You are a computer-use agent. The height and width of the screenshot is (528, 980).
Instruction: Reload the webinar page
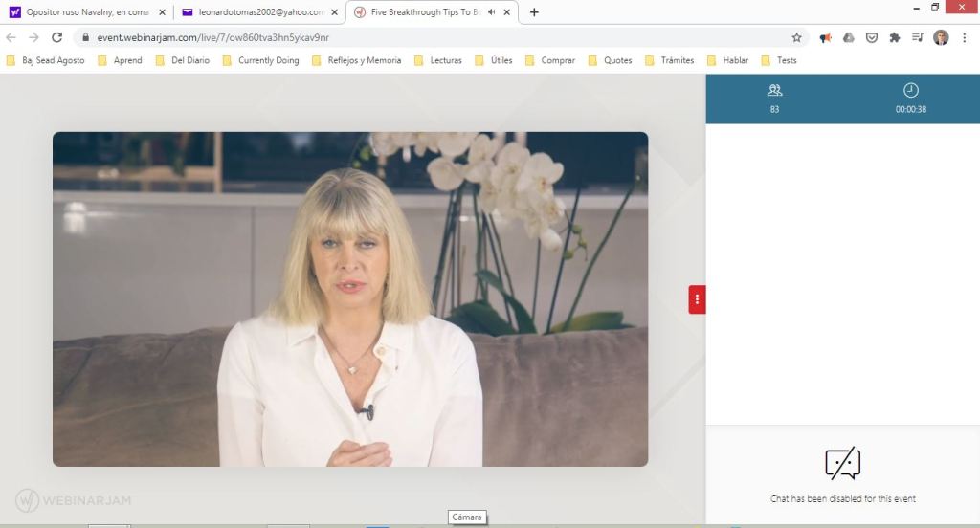[56, 37]
